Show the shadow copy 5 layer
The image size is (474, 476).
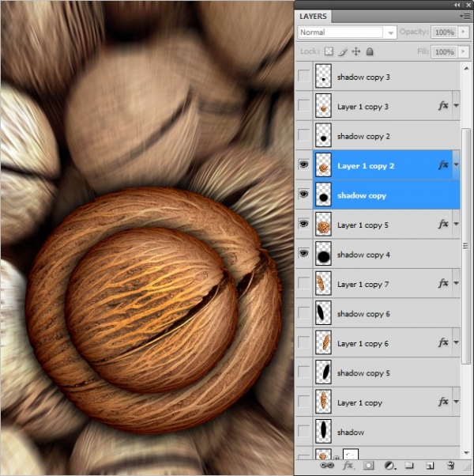304,372
